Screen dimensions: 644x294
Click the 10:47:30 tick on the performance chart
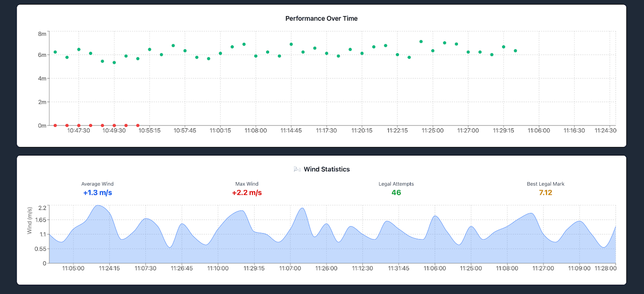click(79, 130)
